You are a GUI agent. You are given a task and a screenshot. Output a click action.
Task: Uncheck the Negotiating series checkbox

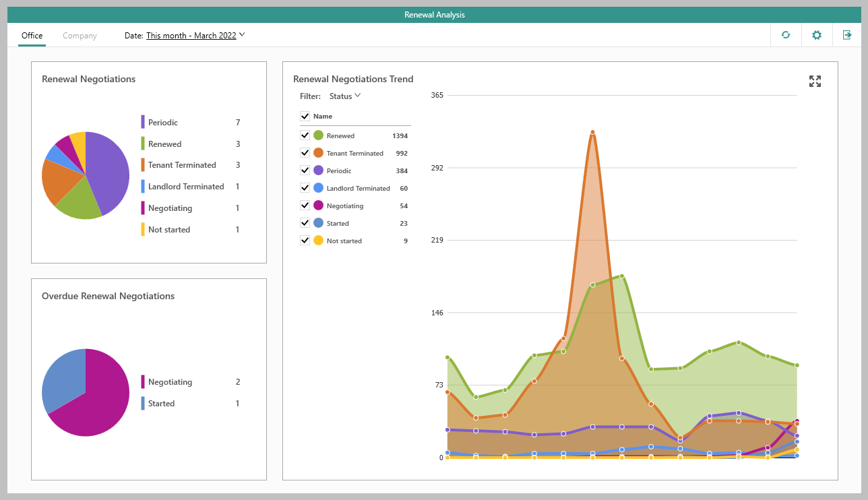[x=305, y=206]
